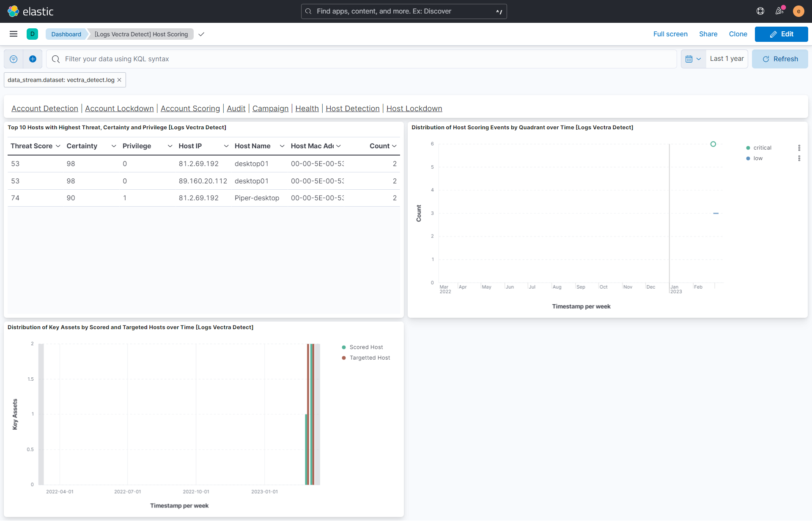Open the Certainty column menu

pyautogui.click(x=114, y=146)
